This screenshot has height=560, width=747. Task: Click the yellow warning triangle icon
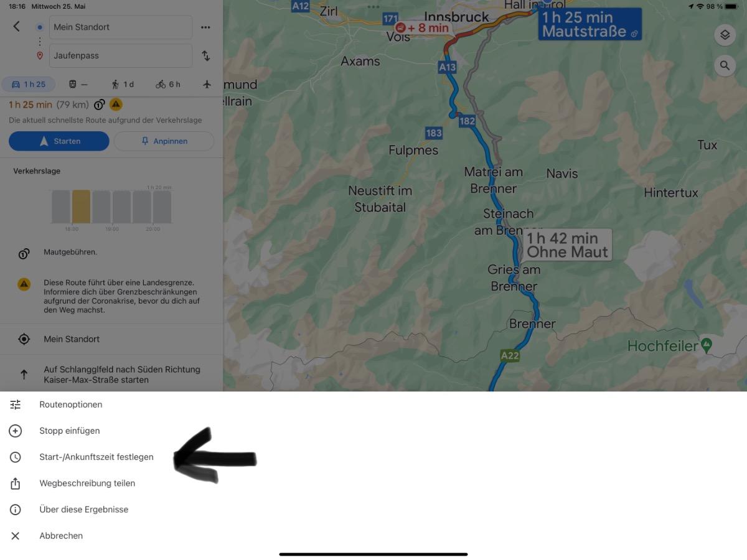click(x=116, y=105)
